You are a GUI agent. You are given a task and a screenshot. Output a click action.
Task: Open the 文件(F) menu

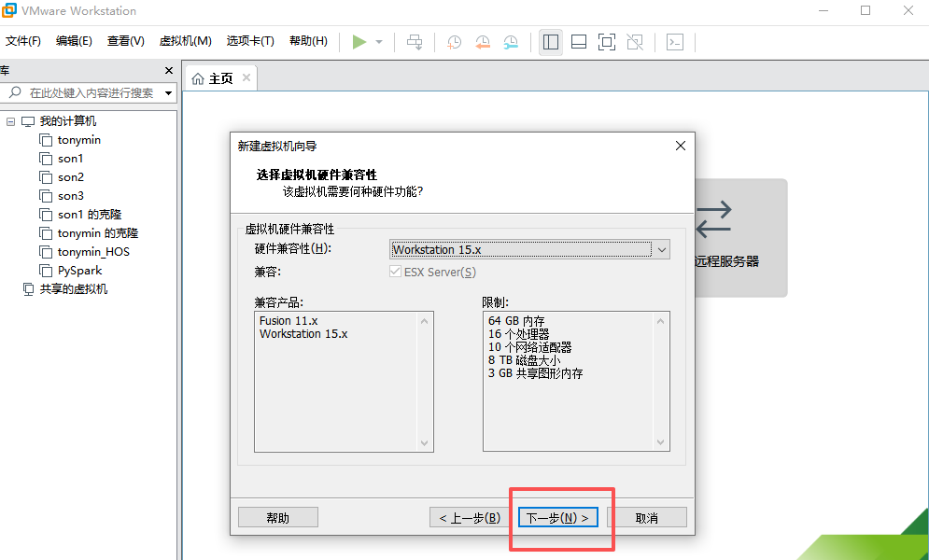[23, 41]
